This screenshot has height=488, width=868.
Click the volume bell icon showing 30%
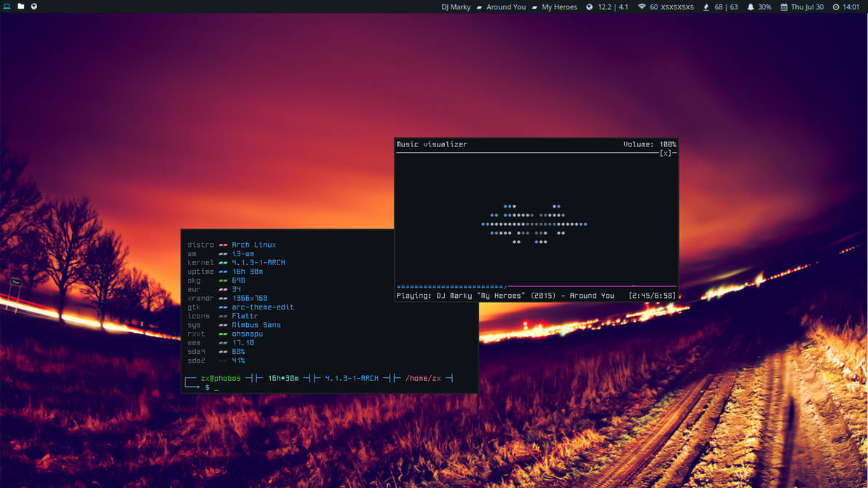click(750, 7)
